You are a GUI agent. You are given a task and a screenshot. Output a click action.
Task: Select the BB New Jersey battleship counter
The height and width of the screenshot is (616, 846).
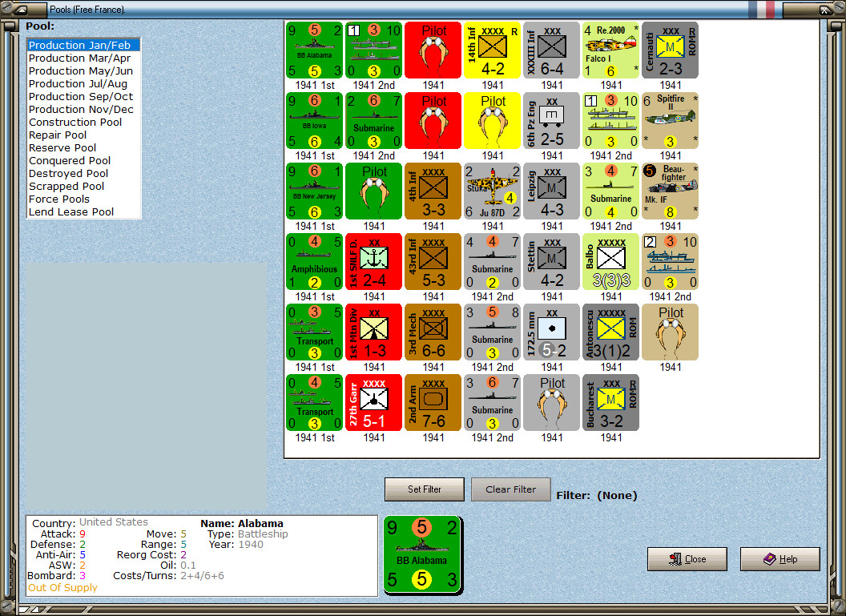pyautogui.click(x=315, y=191)
